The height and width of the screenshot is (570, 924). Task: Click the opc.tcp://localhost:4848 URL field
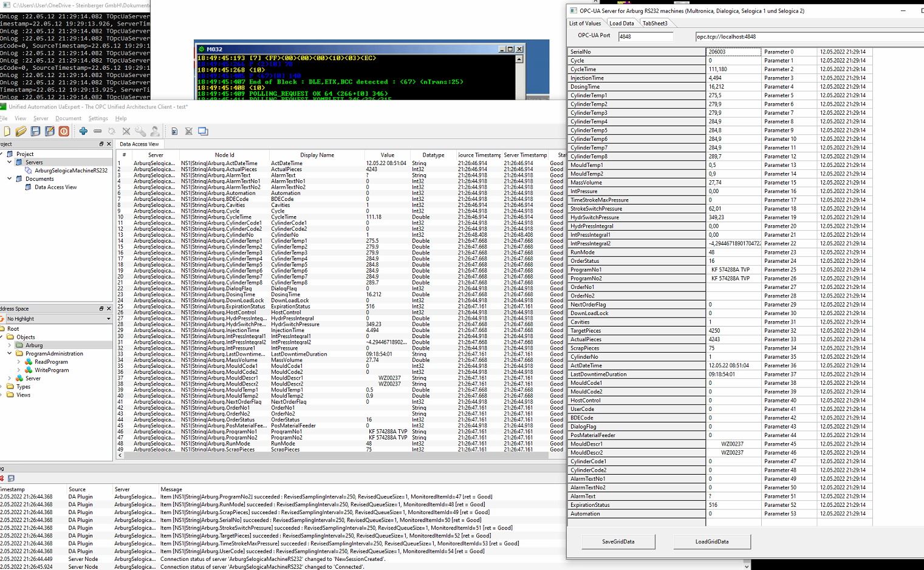810,36
